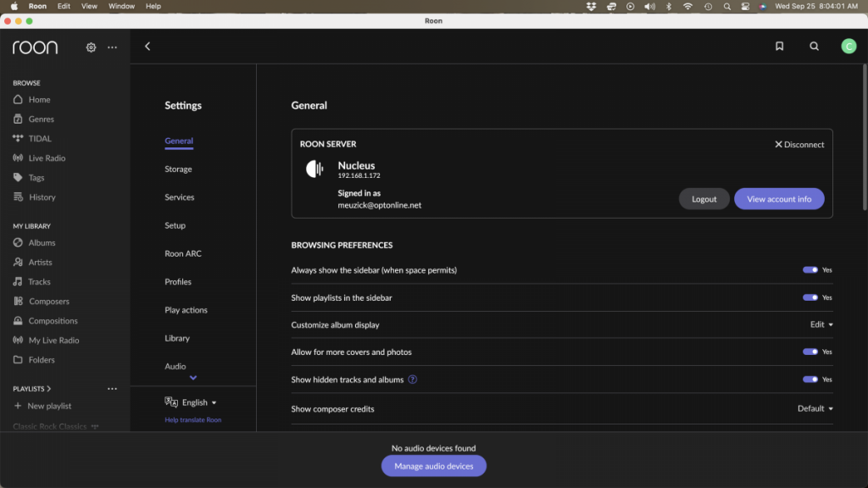
Task: Open the View menu in menu bar
Action: [89, 6]
